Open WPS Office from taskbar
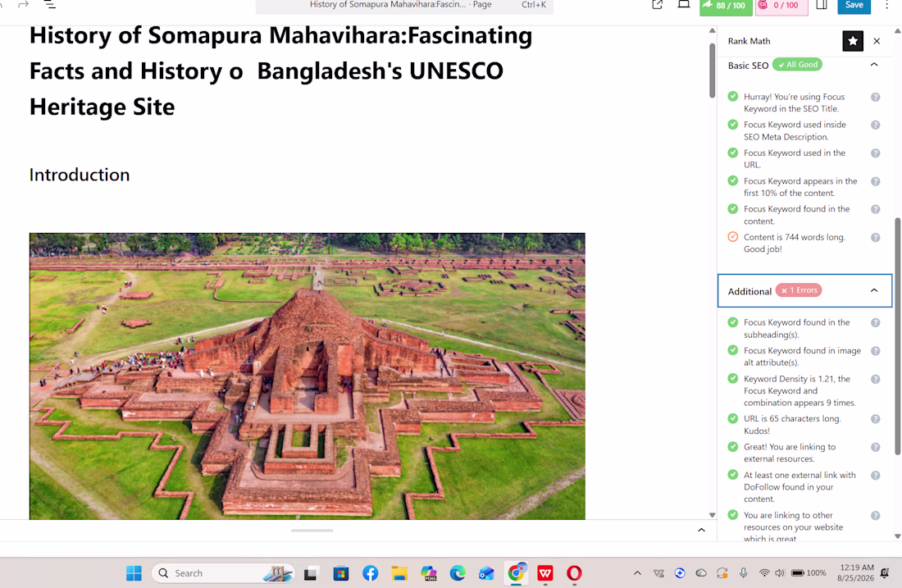Viewport: 902px width, 588px height. tap(544, 573)
